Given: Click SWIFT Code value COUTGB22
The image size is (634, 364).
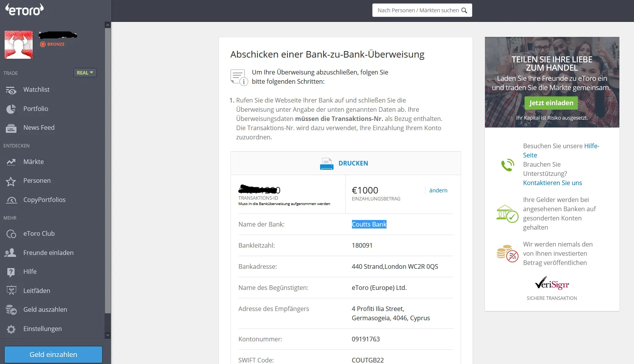Looking at the screenshot, I should point(367,360).
